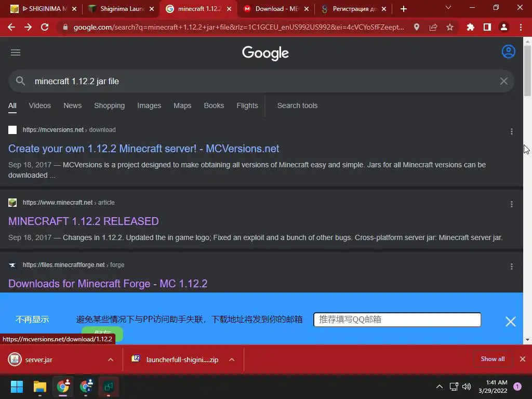Open a new browser tab
Image resolution: width=532 pixels, height=399 pixels.
click(x=403, y=9)
